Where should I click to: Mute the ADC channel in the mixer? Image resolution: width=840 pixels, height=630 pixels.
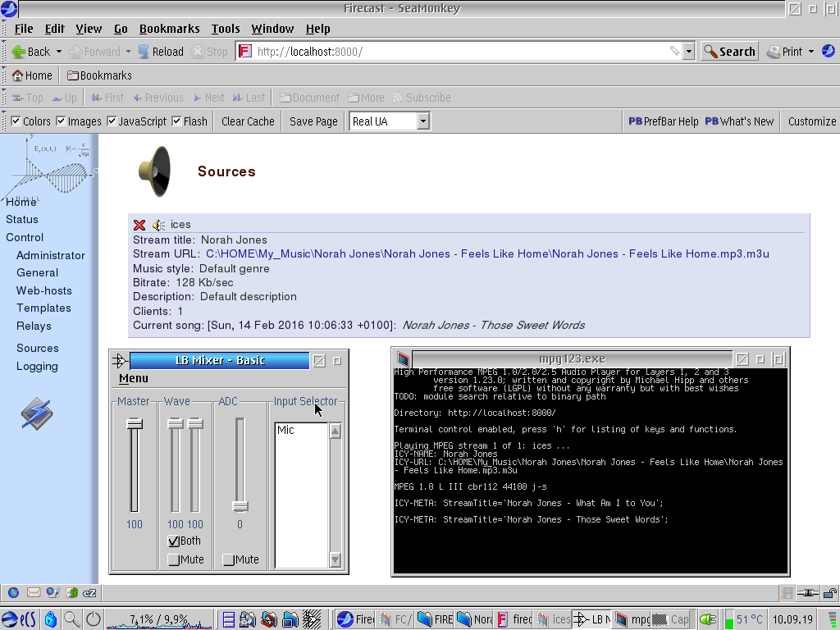click(x=228, y=560)
